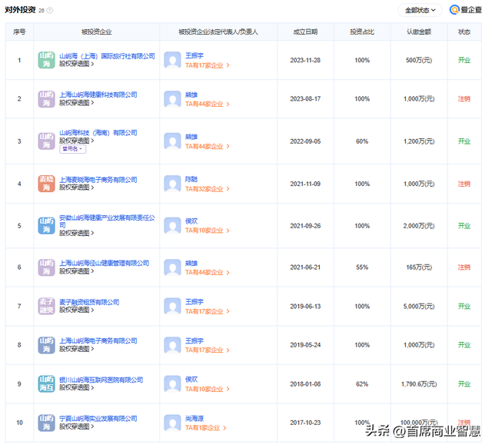Screen dimensions: 492x448
Task: Click the name 陈聪
Action: pos(191,179)
